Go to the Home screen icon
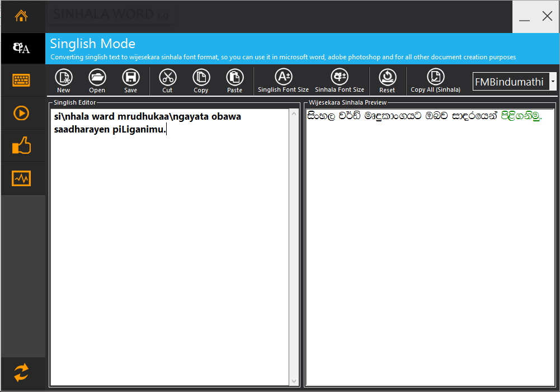560x392 pixels. coord(21,16)
